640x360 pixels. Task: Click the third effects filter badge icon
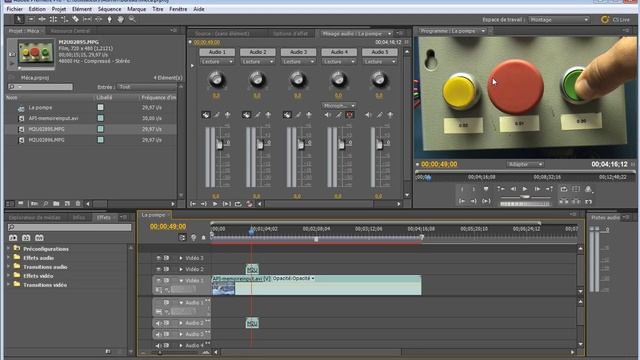click(x=39, y=238)
